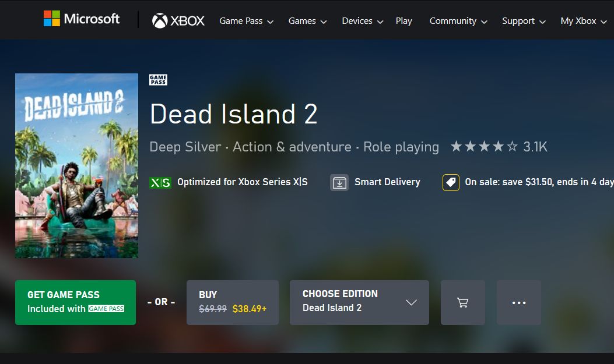614x364 pixels.
Task: Click the Get Game Pass button
Action: [x=75, y=302]
